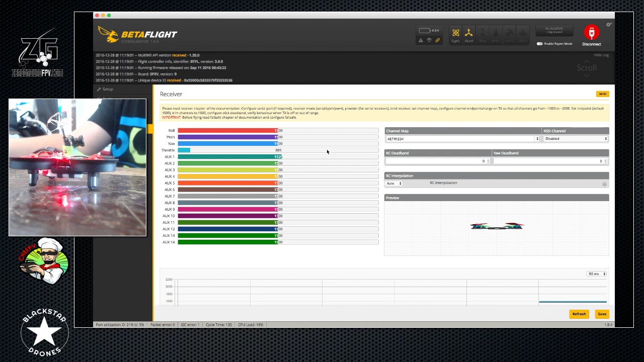Open settings via the gear icon
644x362 pixels.
click(609, 25)
